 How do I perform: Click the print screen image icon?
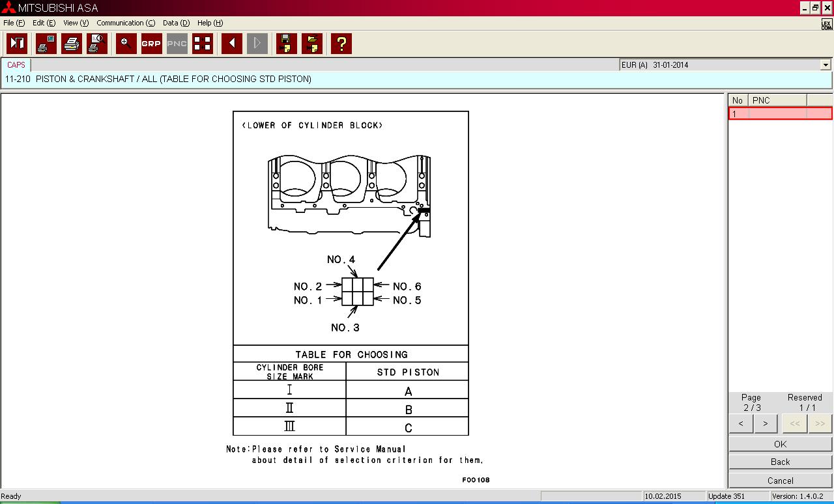pyautogui.click(x=46, y=44)
